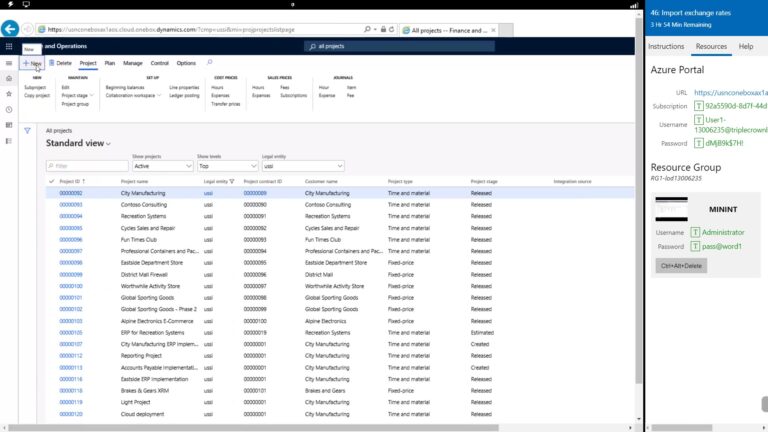The height and width of the screenshot is (432, 768).
Task: Open the Project tab in action pane
Action: pyautogui.click(x=88, y=63)
